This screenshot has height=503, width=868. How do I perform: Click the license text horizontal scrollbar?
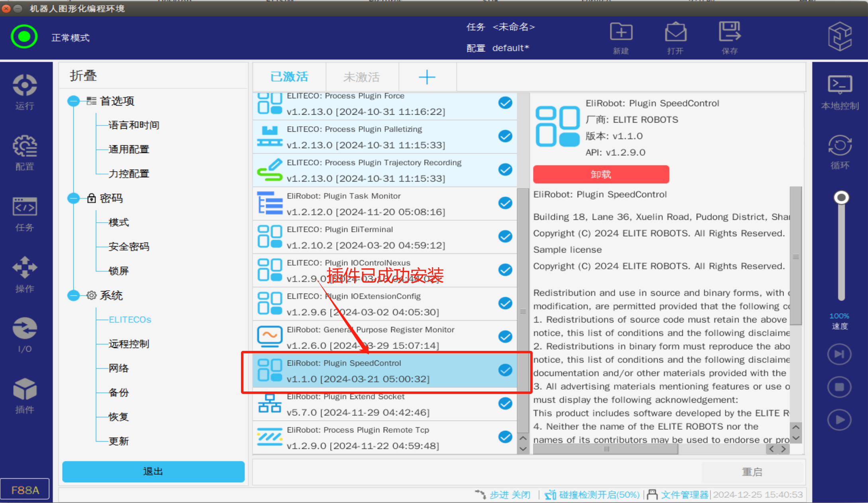(x=605, y=449)
